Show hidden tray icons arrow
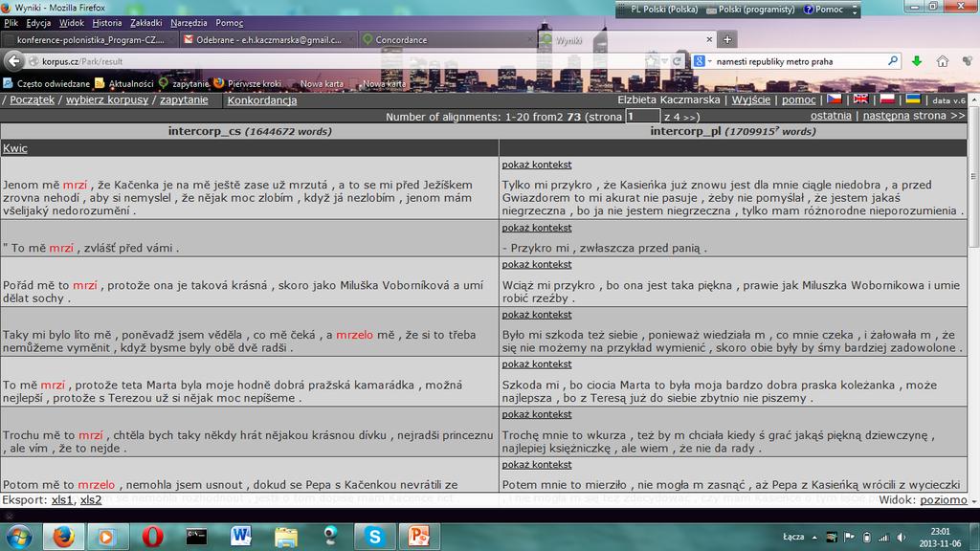 click(x=814, y=538)
